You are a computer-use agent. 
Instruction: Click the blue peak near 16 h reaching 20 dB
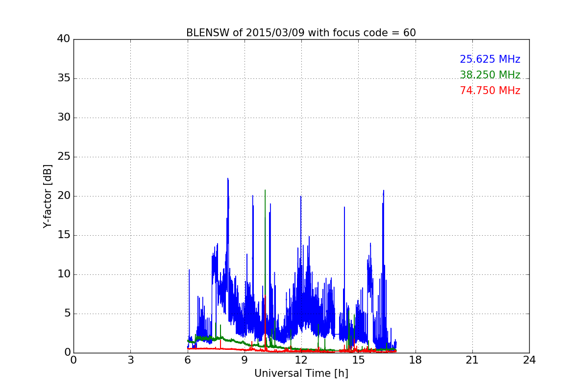[x=383, y=191]
